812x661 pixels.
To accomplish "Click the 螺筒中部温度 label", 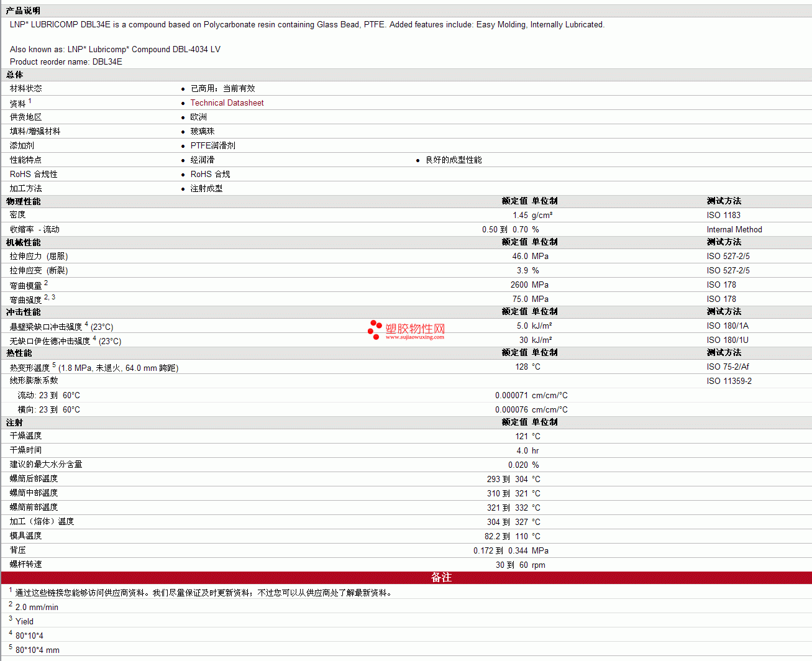I will point(34,493).
